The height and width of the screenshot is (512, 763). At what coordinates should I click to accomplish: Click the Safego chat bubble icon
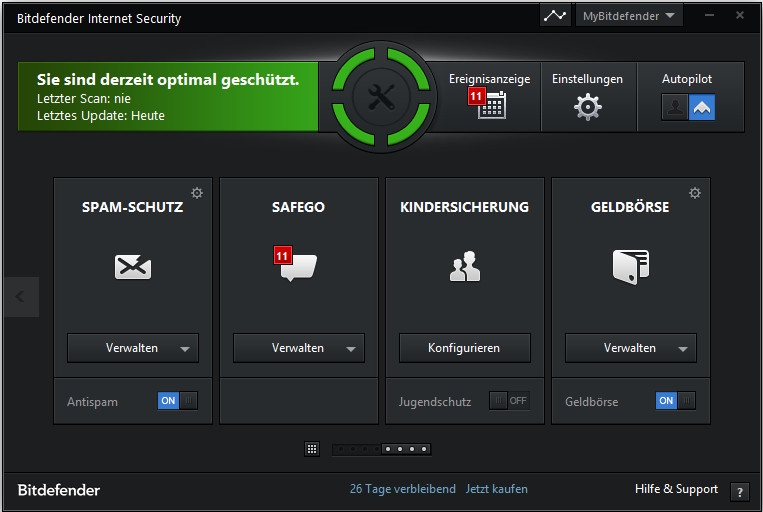tap(298, 266)
